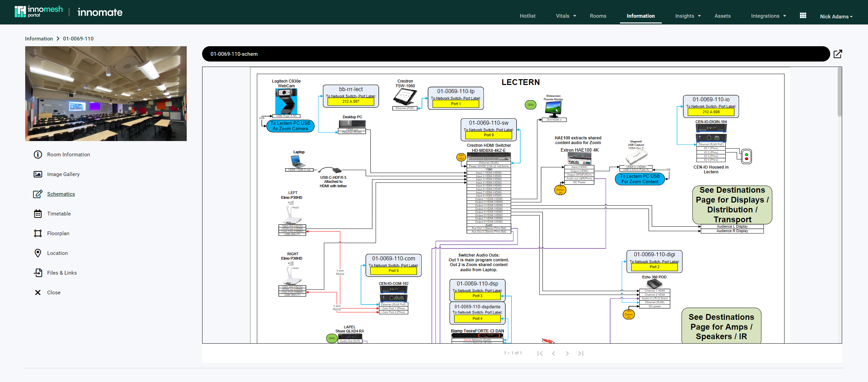Click yellow 212.A.S07 port label
The image size is (868, 382).
[350, 102]
